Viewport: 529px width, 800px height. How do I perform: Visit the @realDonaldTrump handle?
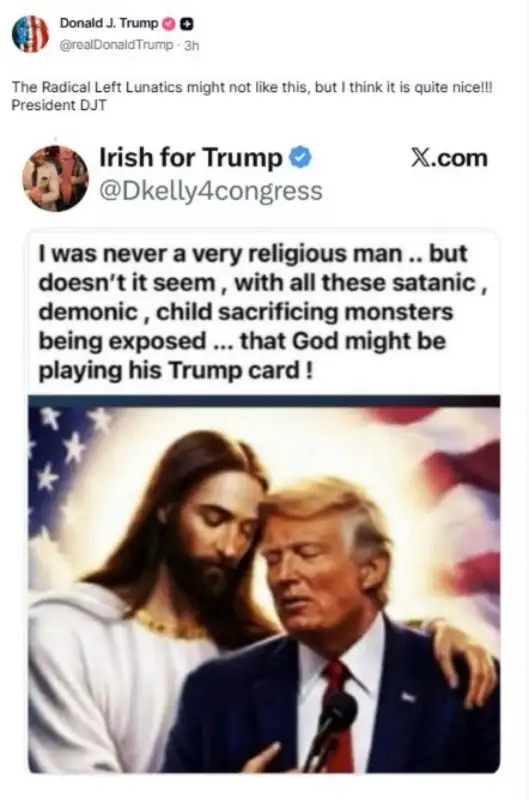click(116, 45)
